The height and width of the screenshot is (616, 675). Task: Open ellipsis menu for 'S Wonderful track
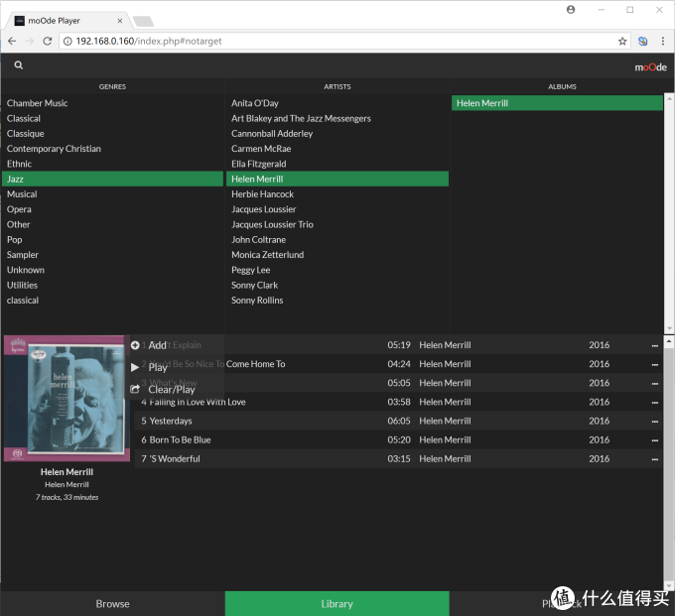[654, 458]
